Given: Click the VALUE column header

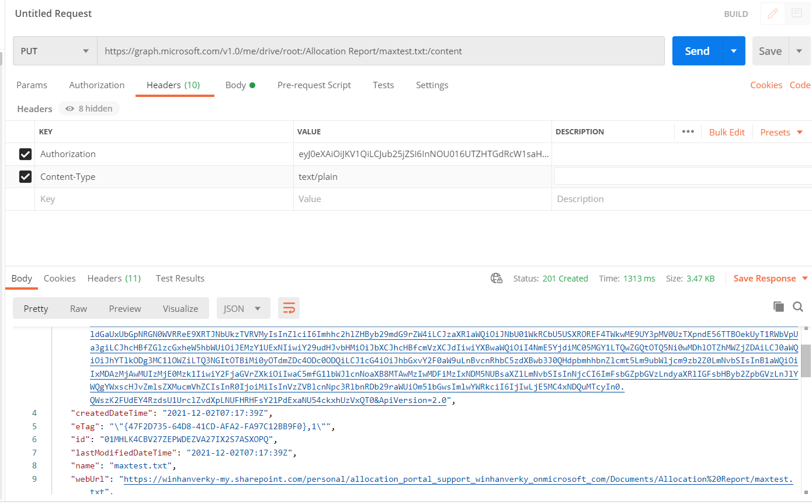Looking at the screenshot, I should (309, 132).
